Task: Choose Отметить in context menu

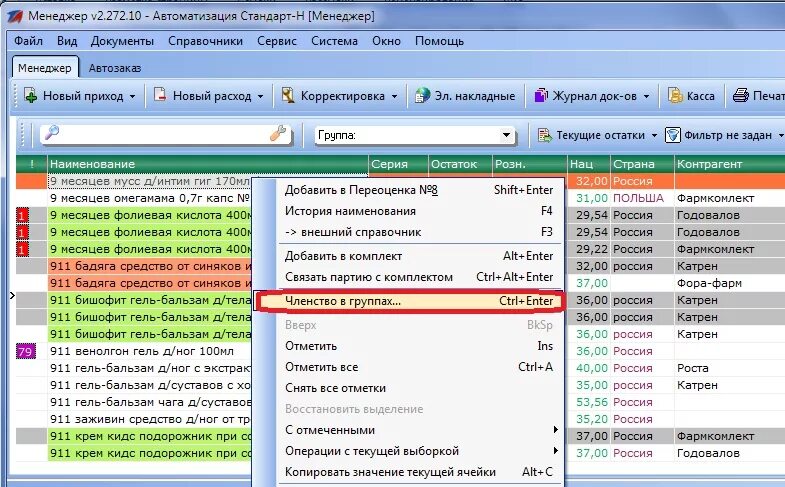Action: click(419, 346)
